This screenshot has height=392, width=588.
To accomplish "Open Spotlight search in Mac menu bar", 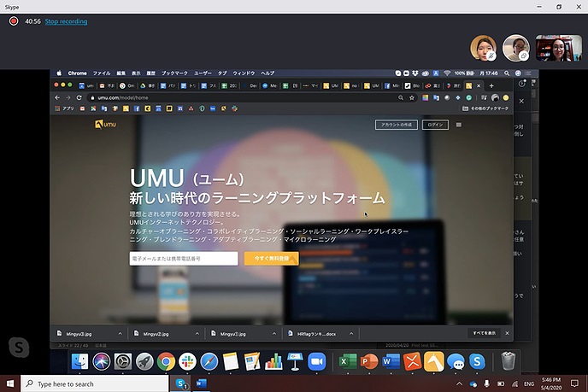I will 507,73.
